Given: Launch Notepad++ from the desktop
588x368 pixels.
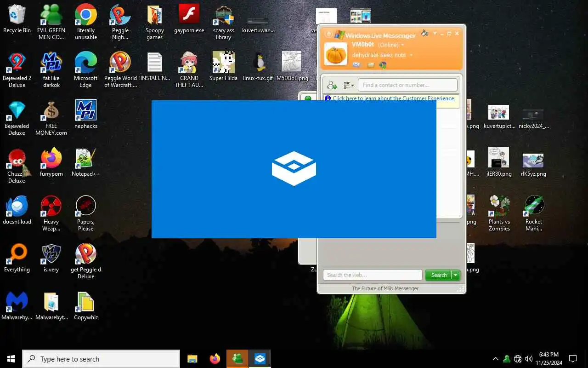Looking at the screenshot, I should point(86,162).
